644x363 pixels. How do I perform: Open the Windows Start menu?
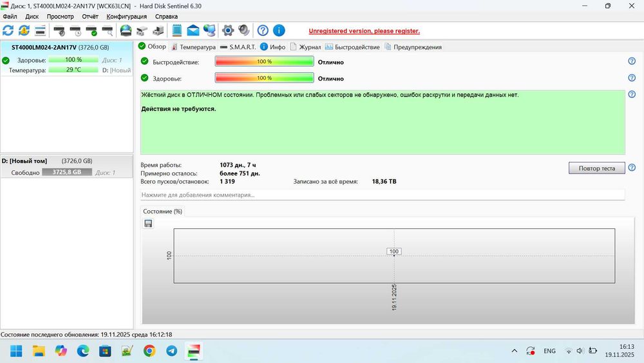(17, 351)
